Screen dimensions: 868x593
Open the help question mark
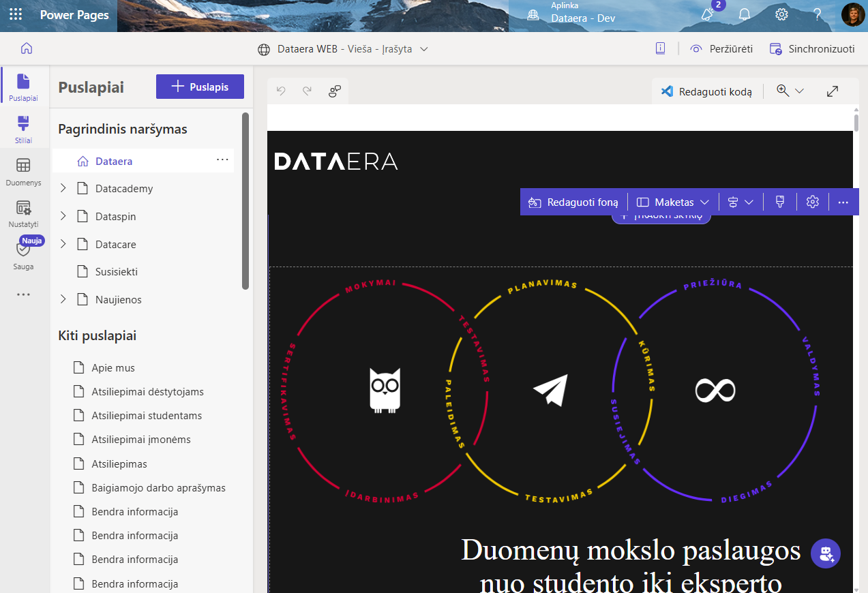[x=817, y=14]
